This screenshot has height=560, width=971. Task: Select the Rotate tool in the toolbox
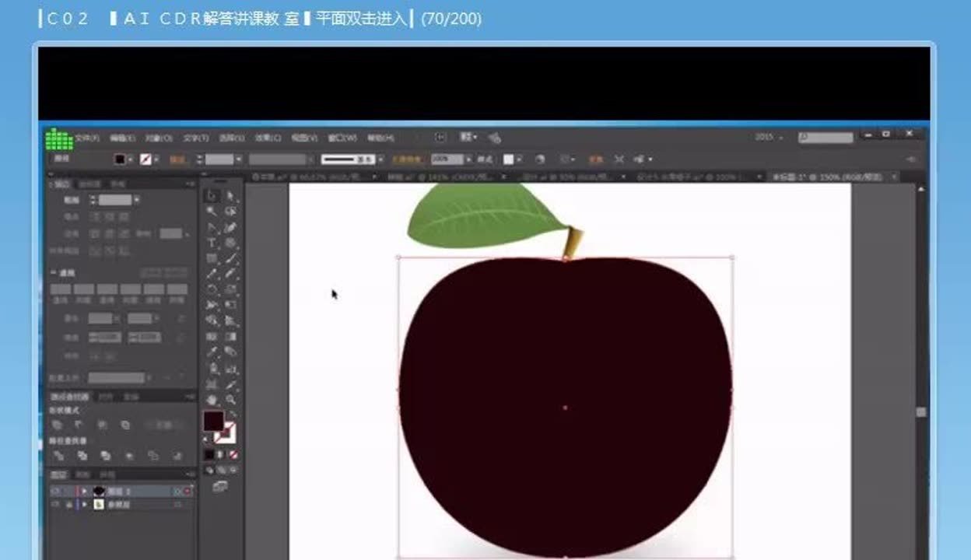coord(212,289)
